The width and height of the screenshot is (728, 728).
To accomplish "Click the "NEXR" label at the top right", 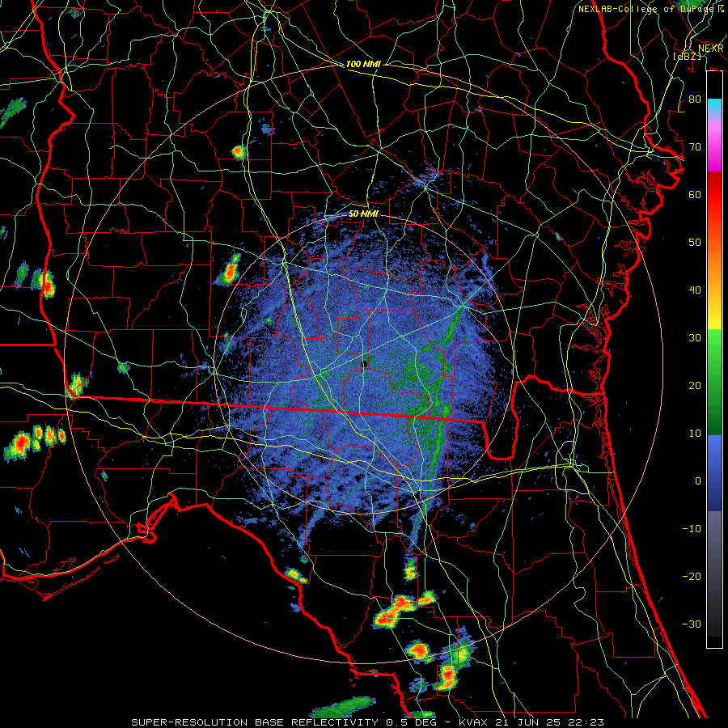I will (x=711, y=49).
